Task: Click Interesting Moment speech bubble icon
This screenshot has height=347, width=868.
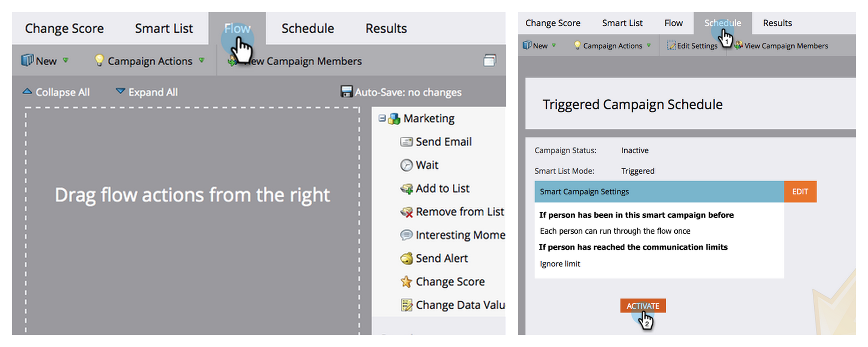Action: tap(406, 235)
